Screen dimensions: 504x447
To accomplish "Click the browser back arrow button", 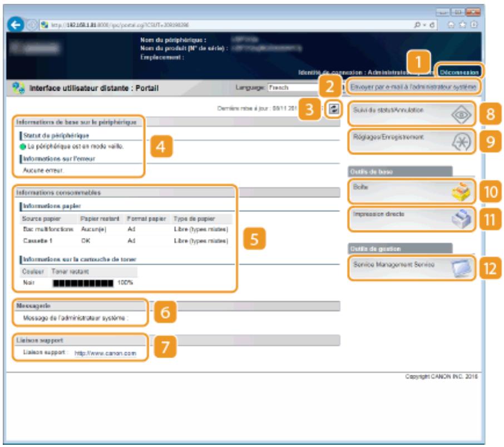I will 15,25.
